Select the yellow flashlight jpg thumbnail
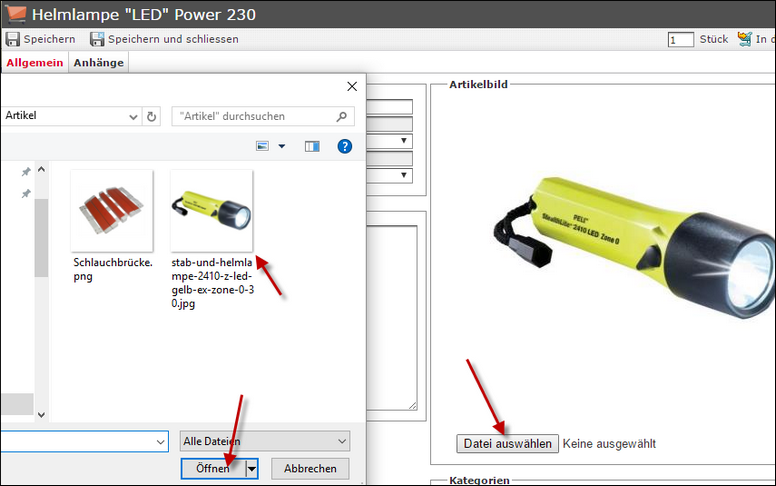 211,211
